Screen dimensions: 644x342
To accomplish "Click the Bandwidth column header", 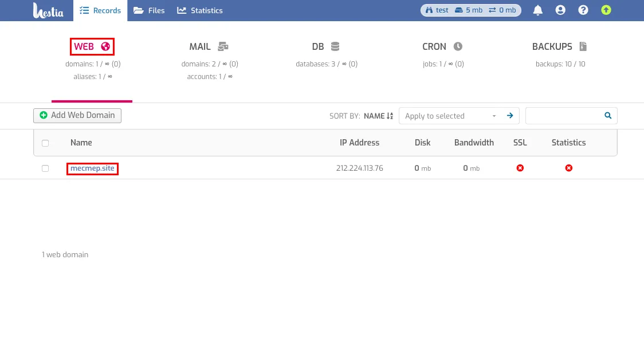I will [x=474, y=143].
